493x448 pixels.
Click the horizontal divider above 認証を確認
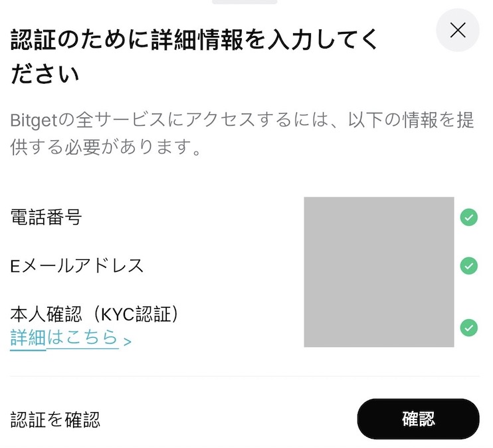[x=245, y=377]
